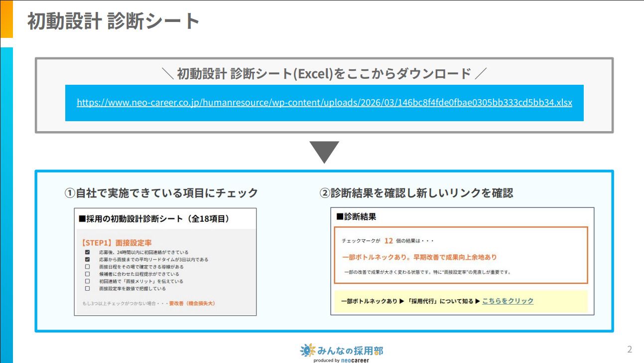Enable the 初回連絡で「面接メリット」を伝えている checkbox
Image resolution: width=644 pixels, height=363 pixels.
click(x=87, y=281)
